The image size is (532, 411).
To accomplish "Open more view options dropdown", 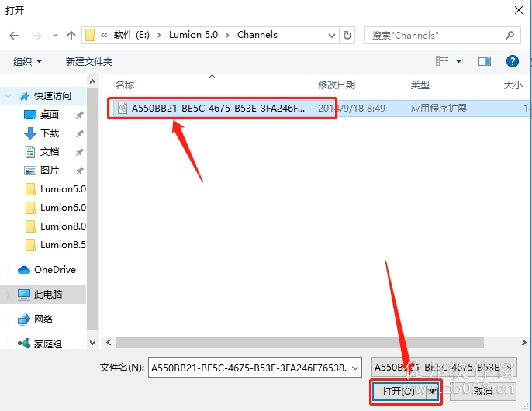I will click(x=459, y=61).
